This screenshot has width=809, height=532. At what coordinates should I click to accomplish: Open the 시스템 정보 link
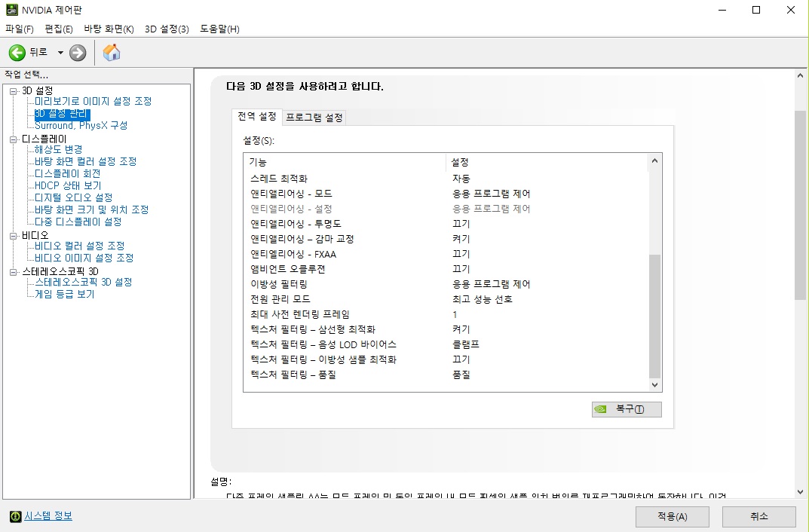(48, 515)
